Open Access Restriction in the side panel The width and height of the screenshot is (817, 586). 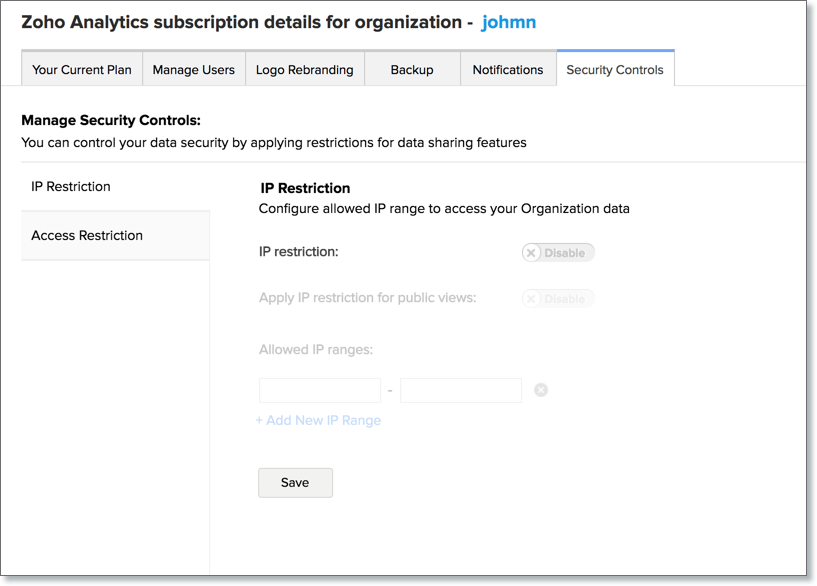tap(87, 236)
